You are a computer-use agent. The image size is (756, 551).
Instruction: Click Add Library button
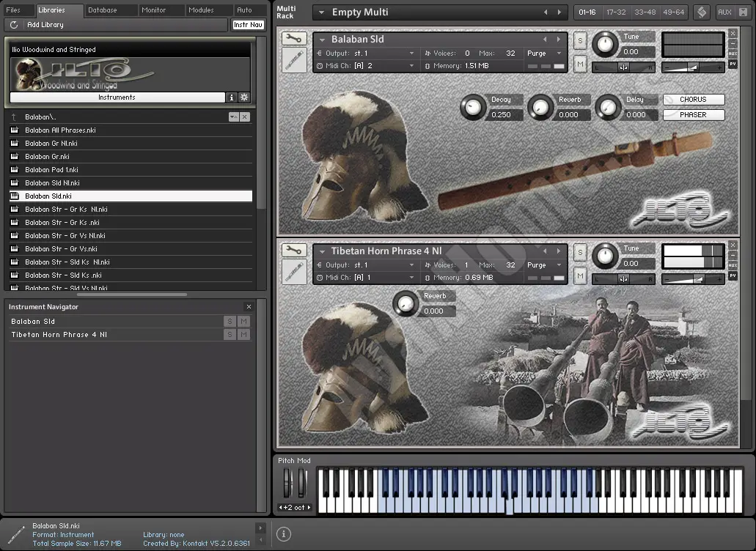tap(45, 25)
